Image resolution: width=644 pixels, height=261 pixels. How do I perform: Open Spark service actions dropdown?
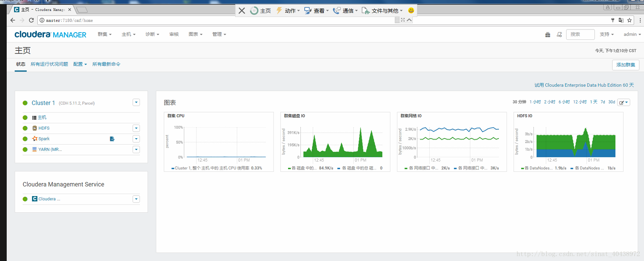[136, 139]
